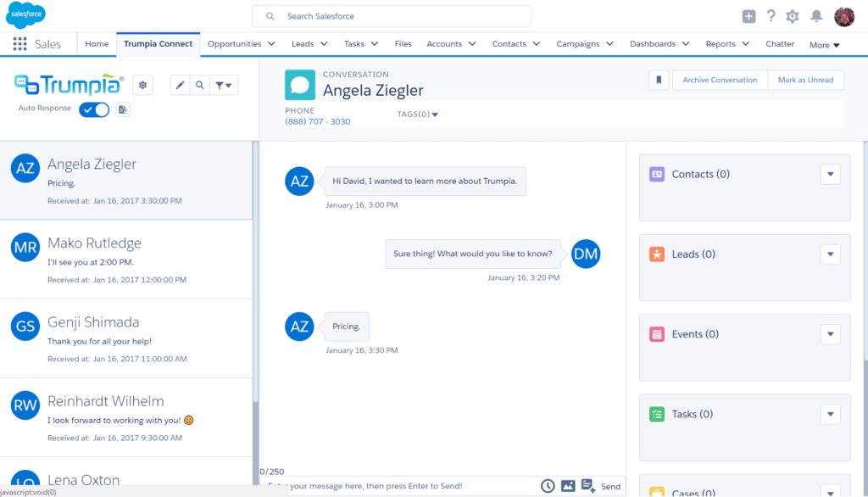Expand the TAGS(0) dropdown

pos(418,114)
